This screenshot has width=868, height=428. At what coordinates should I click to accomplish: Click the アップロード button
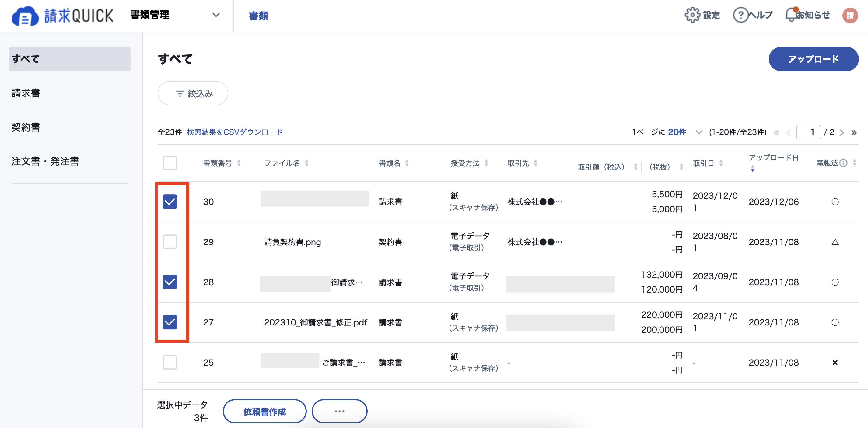814,59
